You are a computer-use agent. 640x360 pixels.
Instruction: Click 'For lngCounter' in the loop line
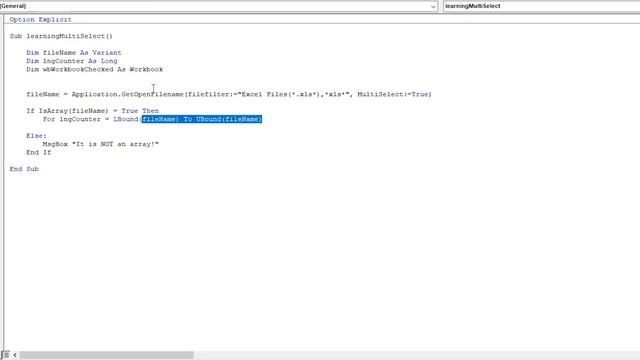coord(71,119)
